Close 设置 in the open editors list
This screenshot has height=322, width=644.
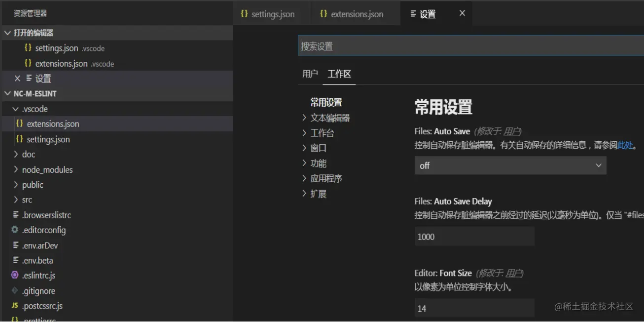[17, 79]
